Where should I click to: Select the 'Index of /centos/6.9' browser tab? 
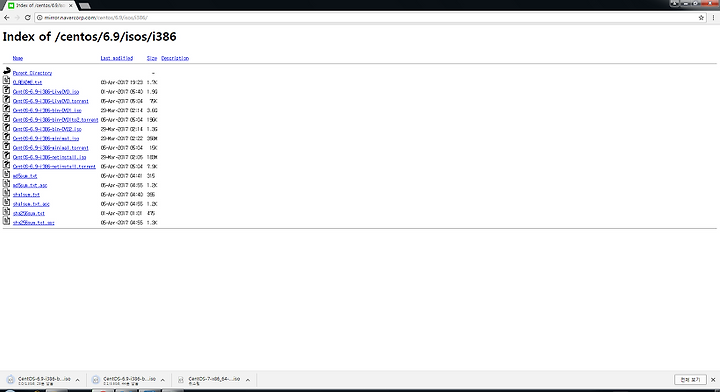(x=39, y=6)
